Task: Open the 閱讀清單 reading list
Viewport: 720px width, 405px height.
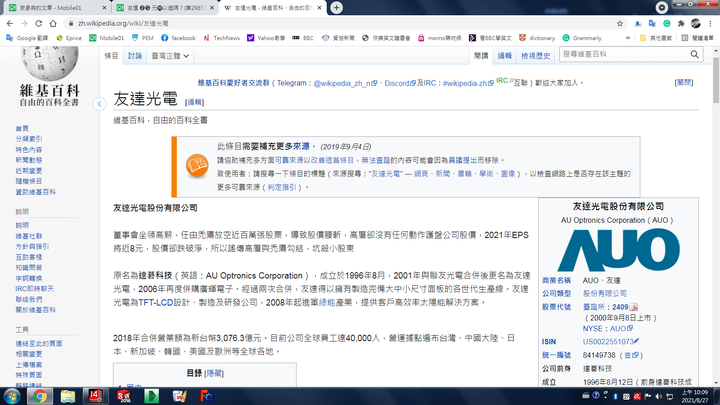Action: click(x=698, y=38)
